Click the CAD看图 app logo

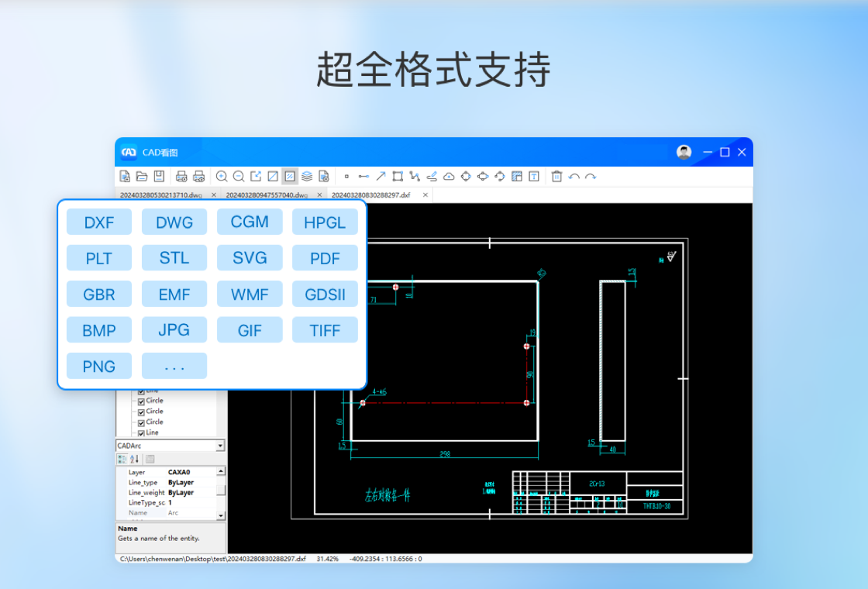(x=129, y=152)
